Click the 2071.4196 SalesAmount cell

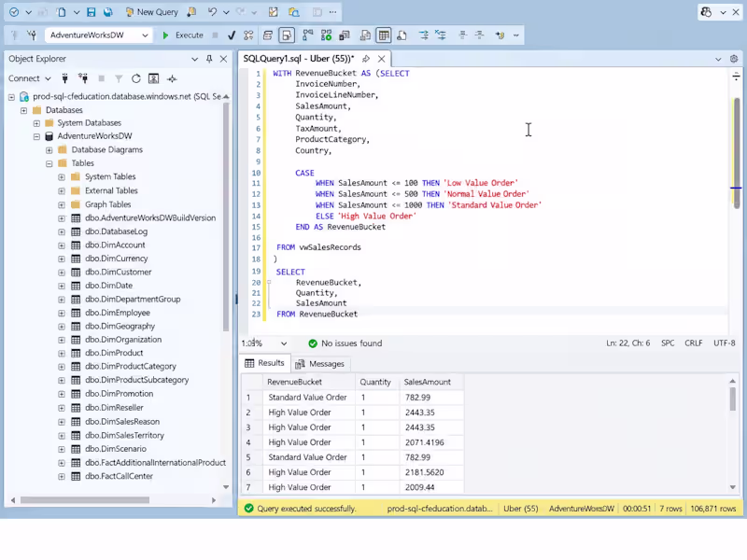[431, 442]
